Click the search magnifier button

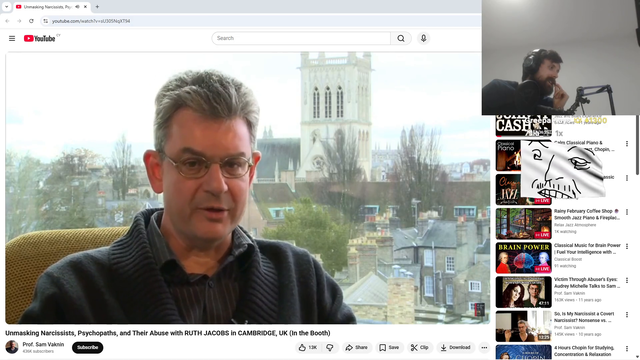[x=401, y=38]
